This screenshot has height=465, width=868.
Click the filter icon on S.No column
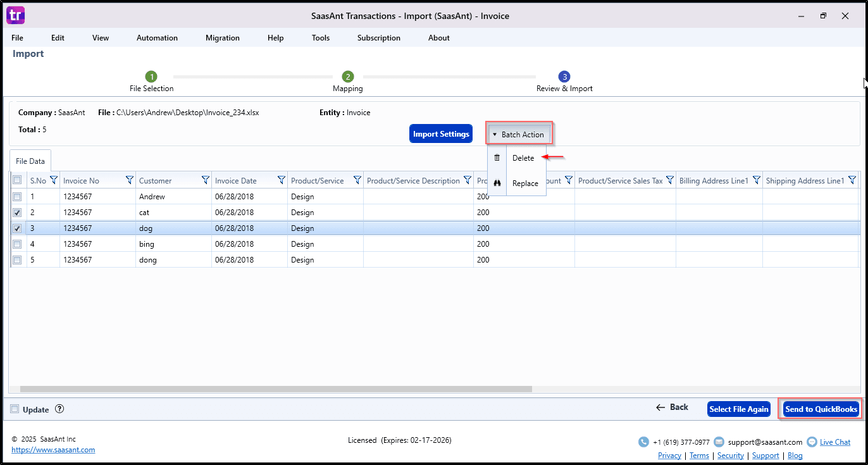[53, 180]
